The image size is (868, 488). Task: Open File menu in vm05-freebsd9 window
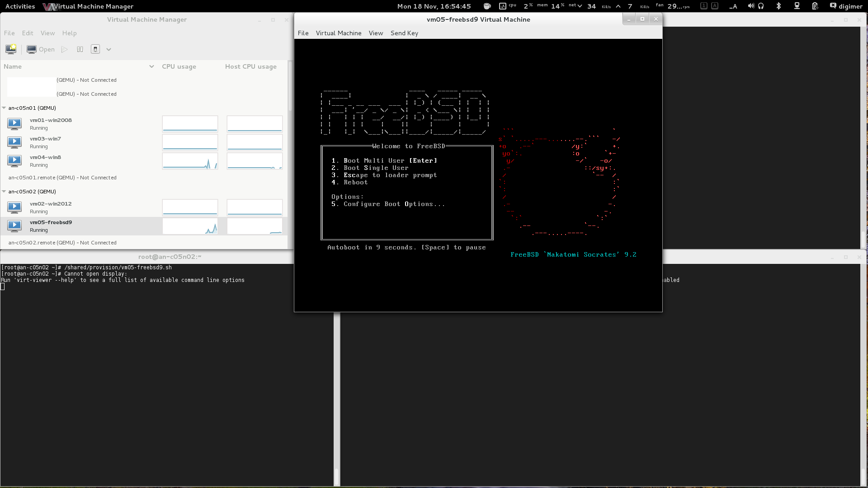(303, 33)
